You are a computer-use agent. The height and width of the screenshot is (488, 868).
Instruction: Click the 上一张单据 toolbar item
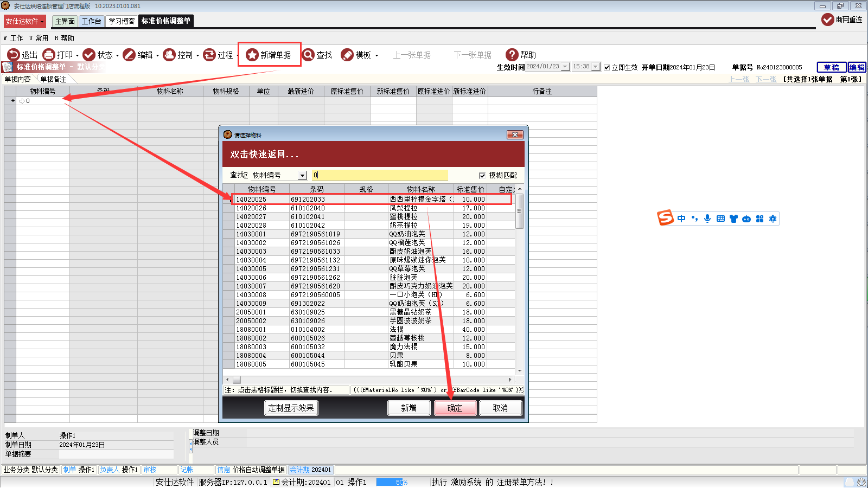pos(412,55)
